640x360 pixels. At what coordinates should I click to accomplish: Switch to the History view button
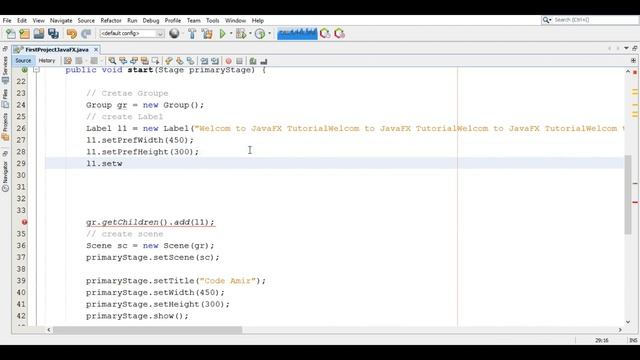(x=47, y=60)
